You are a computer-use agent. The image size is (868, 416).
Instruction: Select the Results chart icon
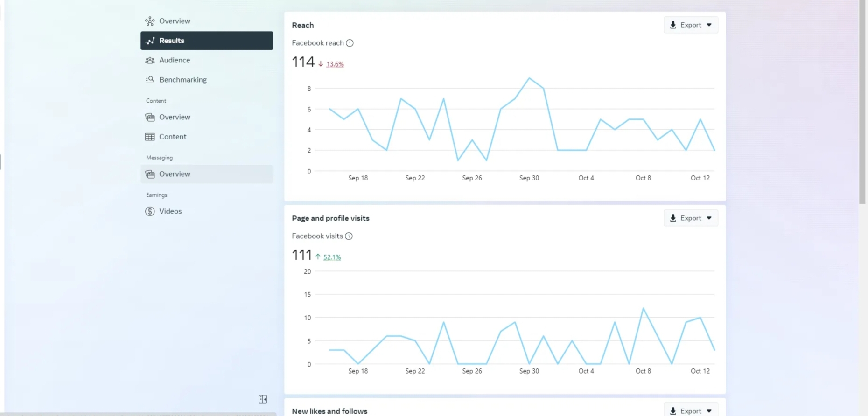pos(150,41)
